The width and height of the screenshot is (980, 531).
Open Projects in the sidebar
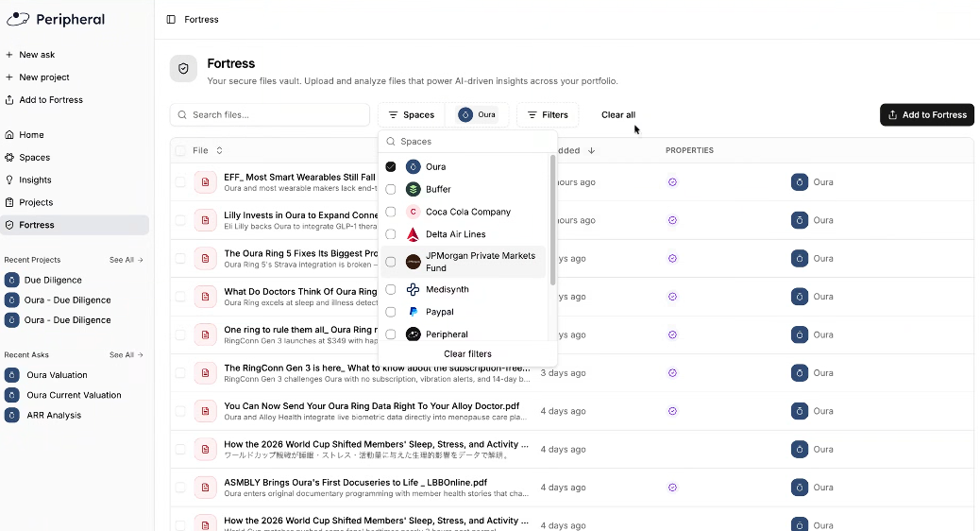(x=75, y=202)
